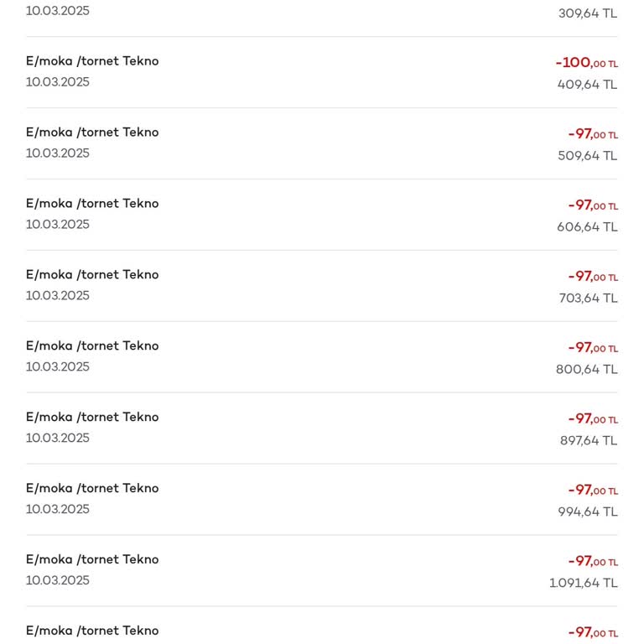Click the 309,64 TL balance at top
This screenshot has width=644, height=644.
587,13
